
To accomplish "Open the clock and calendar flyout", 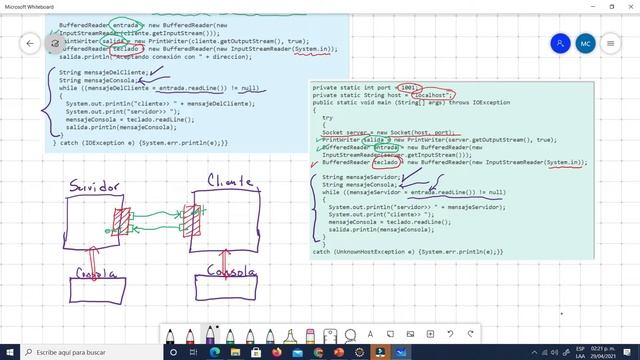I will (603, 352).
